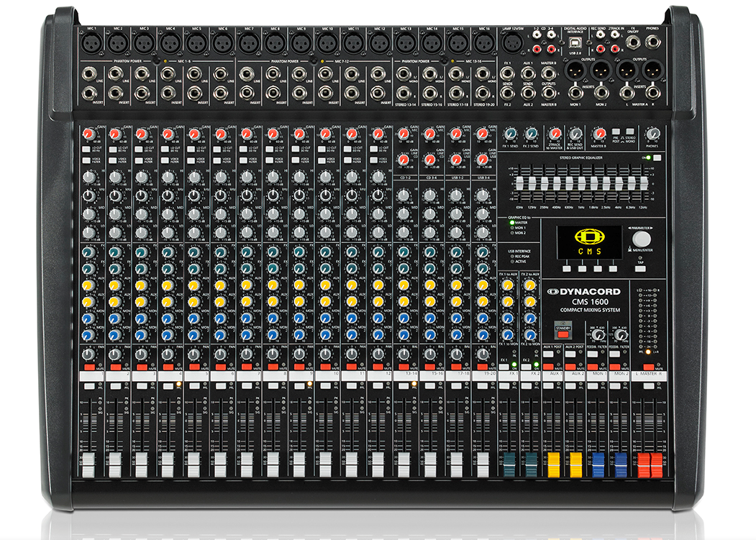
Task: Click the AUX 2 send jack
Action: tap(528, 93)
